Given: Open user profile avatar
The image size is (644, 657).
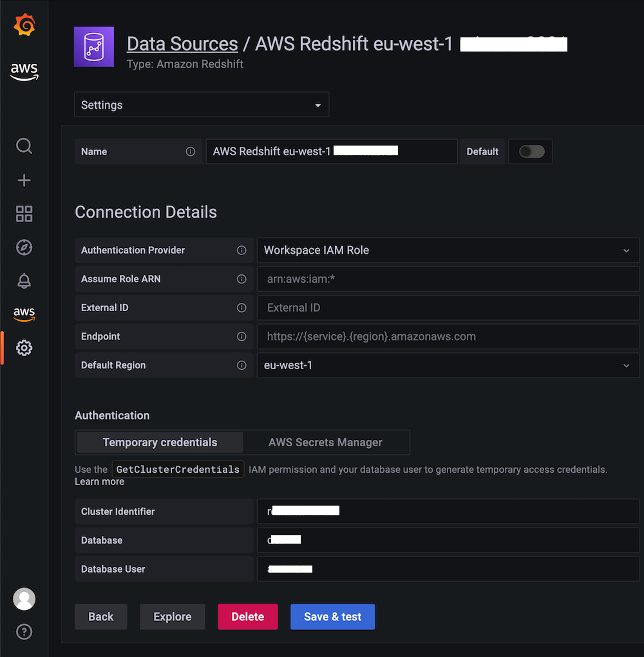Looking at the screenshot, I should pos(24,599).
